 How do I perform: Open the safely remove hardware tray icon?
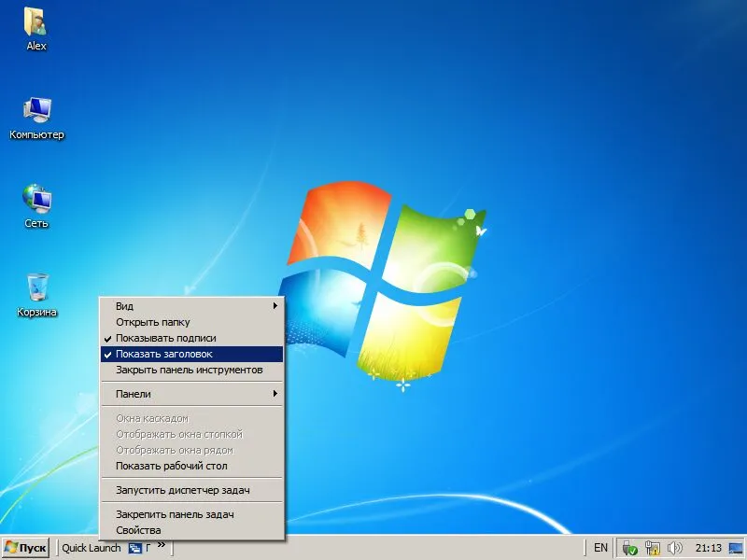pyautogui.click(x=629, y=548)
